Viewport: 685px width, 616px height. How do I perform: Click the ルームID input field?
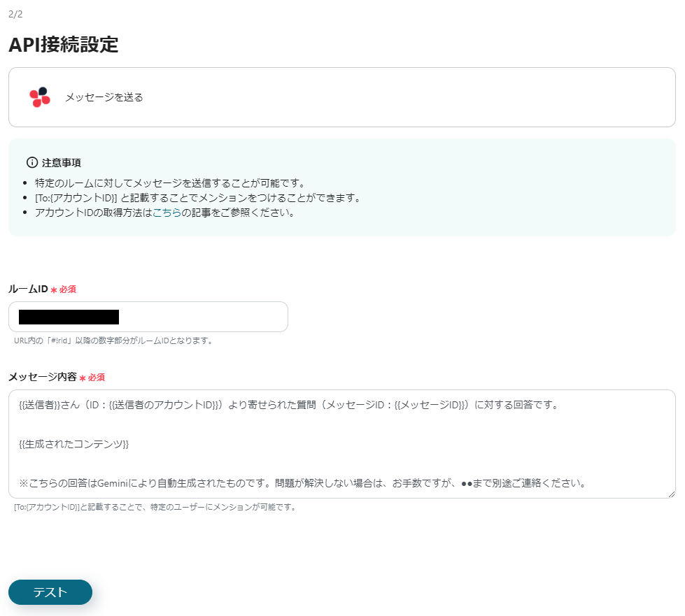tap(148, 317)
